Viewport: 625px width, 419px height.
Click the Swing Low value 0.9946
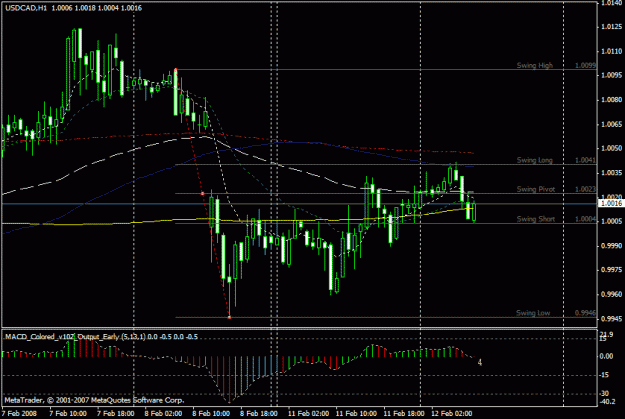coord(585,313)
